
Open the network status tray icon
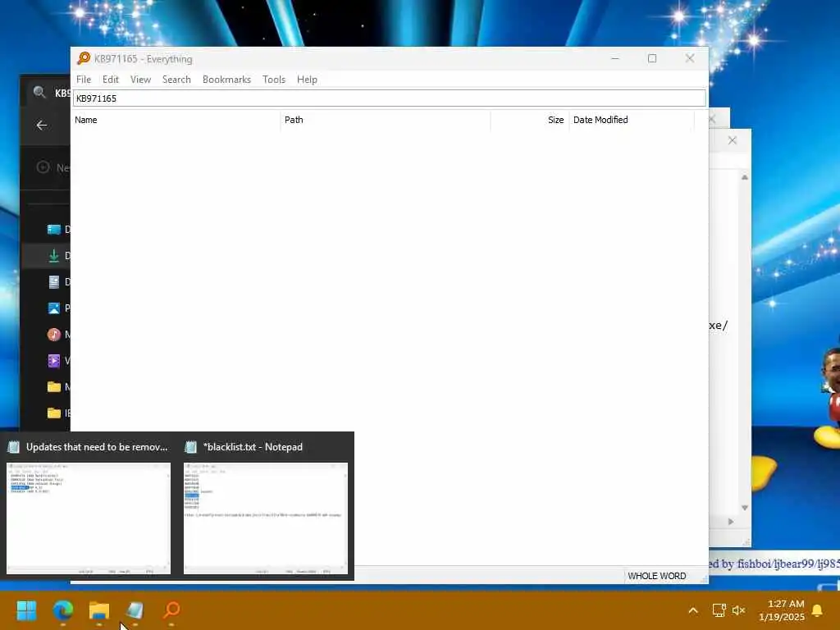[x=719, y=610]
